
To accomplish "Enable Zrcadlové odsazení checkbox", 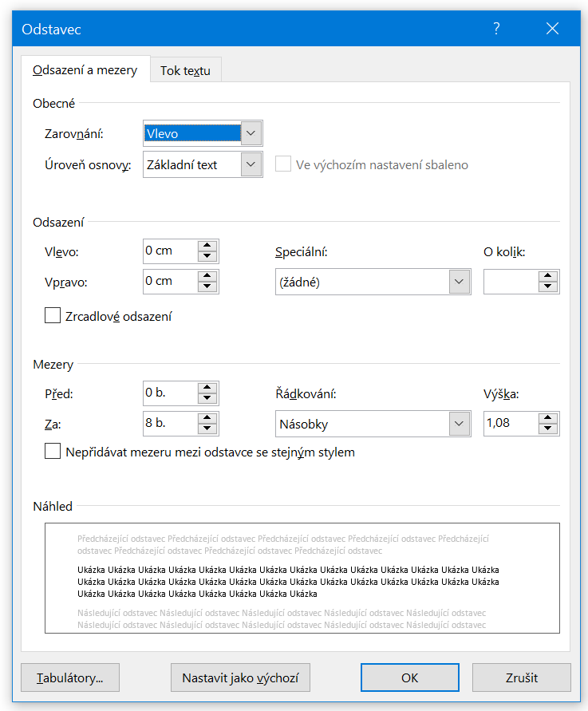I will [x=53, y=316].
